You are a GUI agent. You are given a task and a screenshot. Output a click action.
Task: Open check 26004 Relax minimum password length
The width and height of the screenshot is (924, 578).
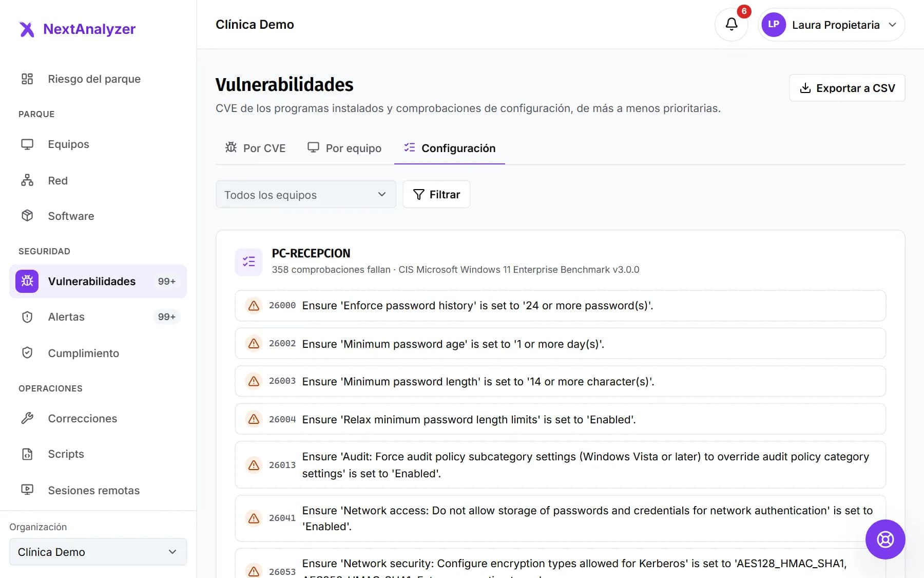(x=560, y=419)
